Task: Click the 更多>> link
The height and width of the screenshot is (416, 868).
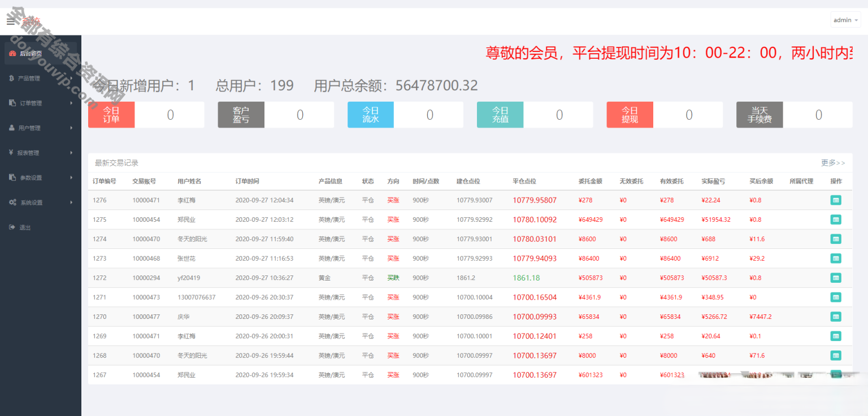Action: [x=833, y=163]
